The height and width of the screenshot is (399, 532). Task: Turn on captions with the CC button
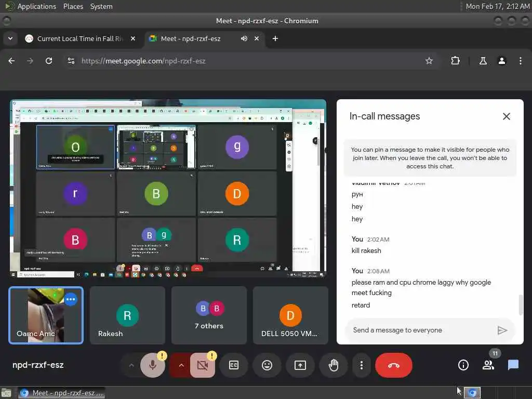click(x=234, y=365)
